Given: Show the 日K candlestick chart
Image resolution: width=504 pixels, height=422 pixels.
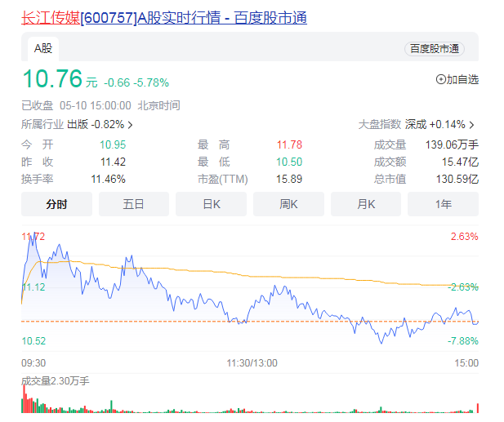Looking at the screenshot, I should point(211,204).
